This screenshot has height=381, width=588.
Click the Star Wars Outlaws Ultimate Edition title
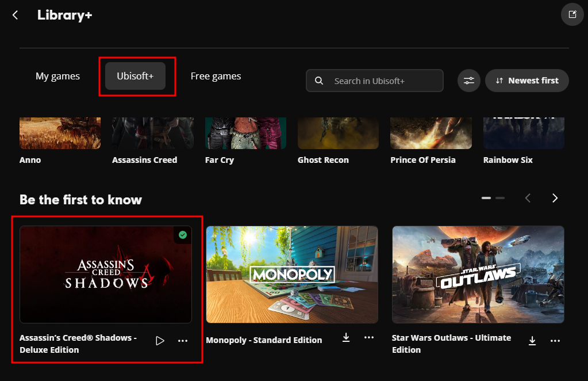pos(452,344)
